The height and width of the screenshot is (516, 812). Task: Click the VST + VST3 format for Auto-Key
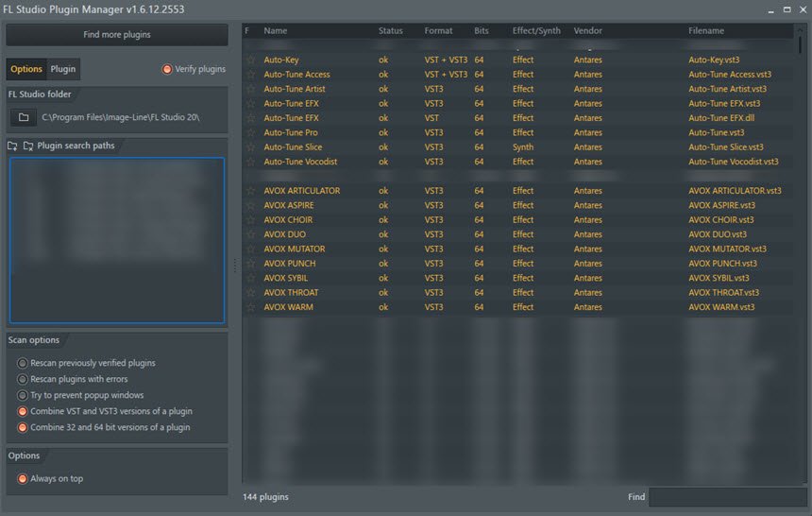tap(446, 60)
